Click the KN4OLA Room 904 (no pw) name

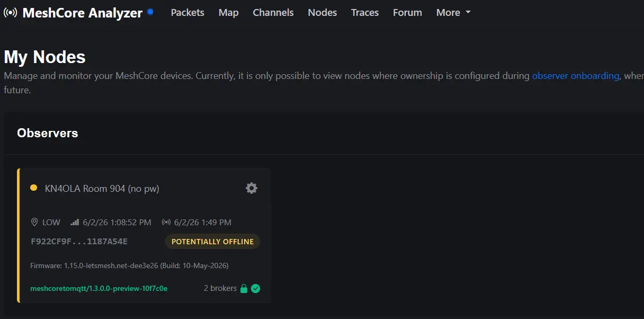click(x=102, y=188)
